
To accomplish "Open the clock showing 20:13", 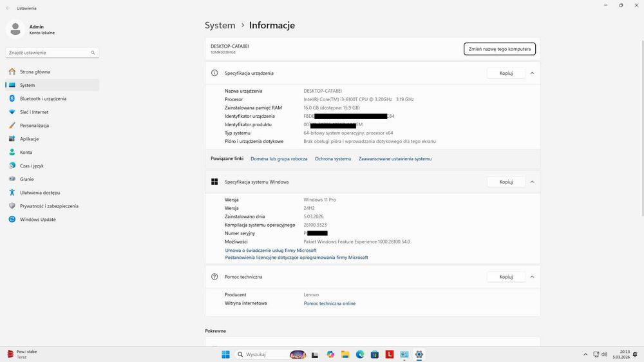I will pyautogui.click(x=621, y=355).
